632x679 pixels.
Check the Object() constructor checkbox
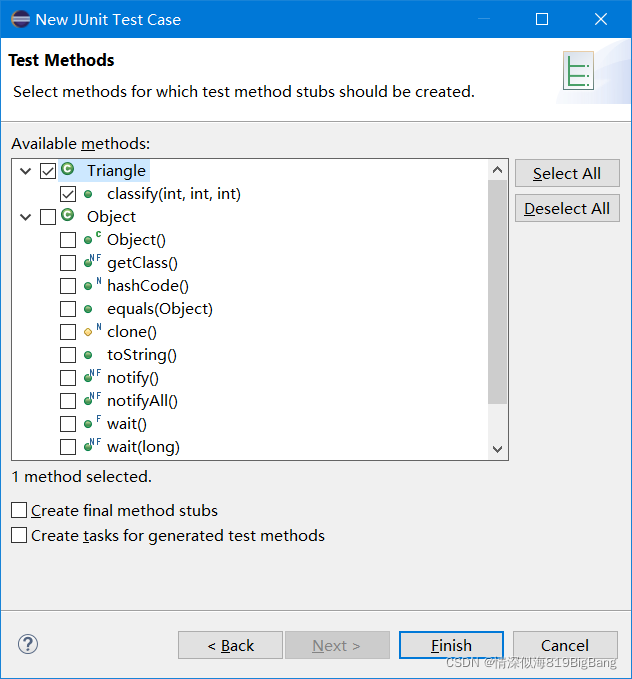click(68, 240)
